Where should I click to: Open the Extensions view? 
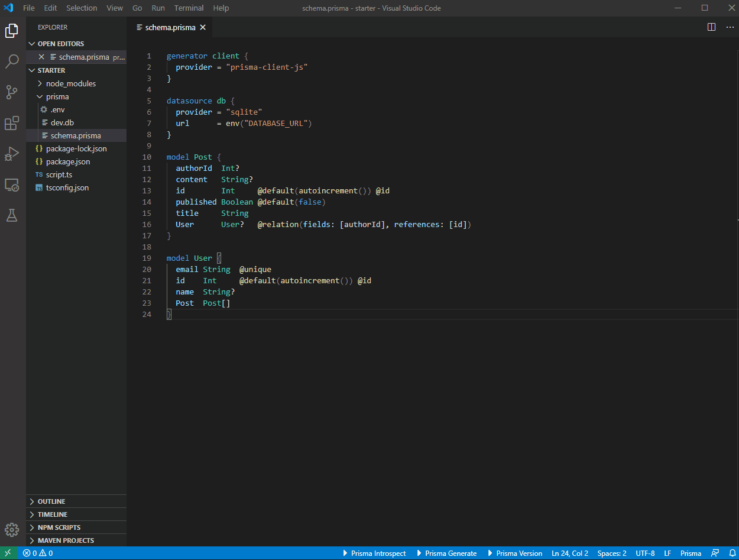12,123
